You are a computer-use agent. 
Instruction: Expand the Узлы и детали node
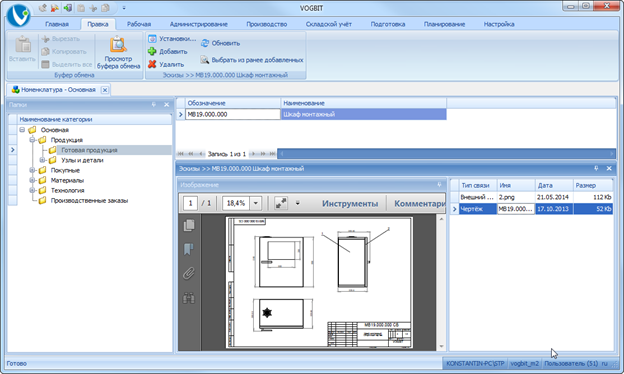pos(43,160)
